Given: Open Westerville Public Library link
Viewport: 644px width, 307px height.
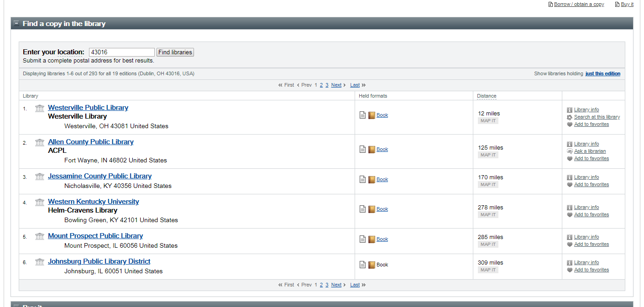Looking at the screenshot, I should 88,108.
